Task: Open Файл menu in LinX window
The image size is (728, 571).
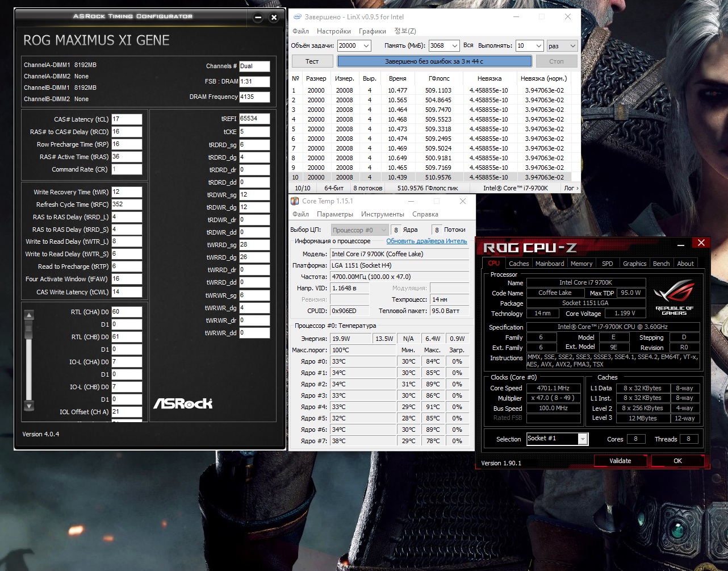Action: click(301, 31)
